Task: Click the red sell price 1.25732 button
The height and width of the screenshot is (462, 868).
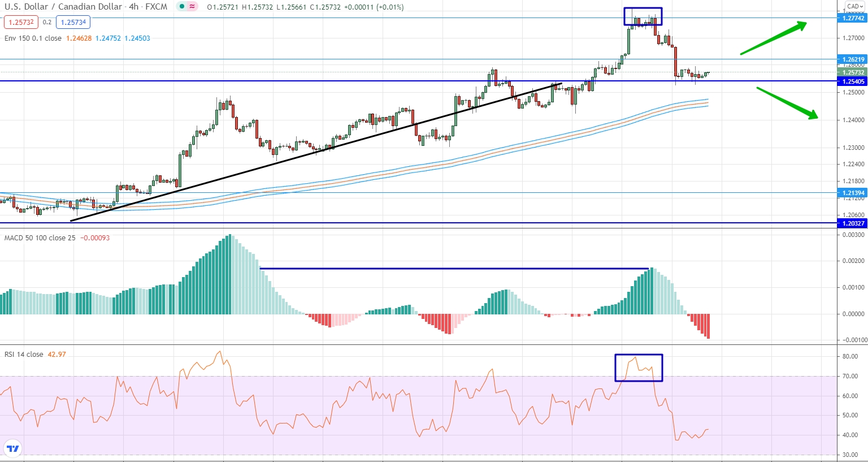Action: pyautogui.click(x=21, y=22)
